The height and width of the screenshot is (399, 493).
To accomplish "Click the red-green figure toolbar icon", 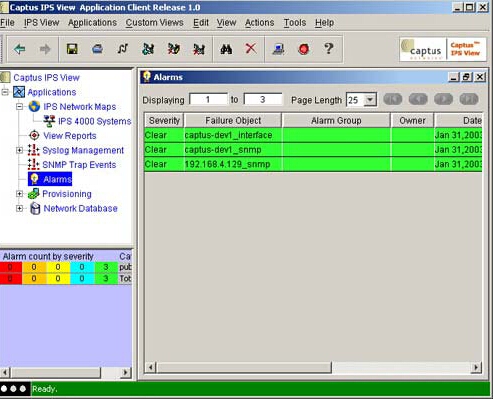I will [174, 49].
